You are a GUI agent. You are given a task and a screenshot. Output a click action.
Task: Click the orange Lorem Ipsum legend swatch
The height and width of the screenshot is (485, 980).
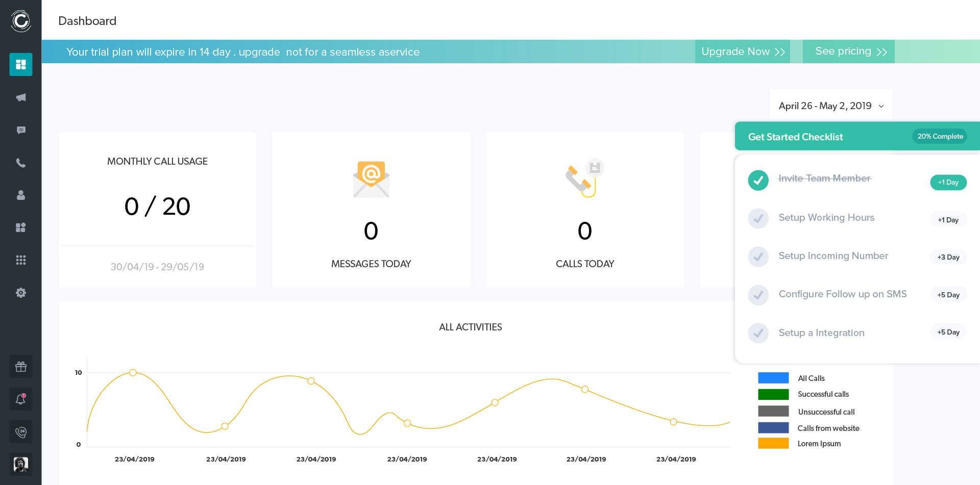tap(773, 444)
